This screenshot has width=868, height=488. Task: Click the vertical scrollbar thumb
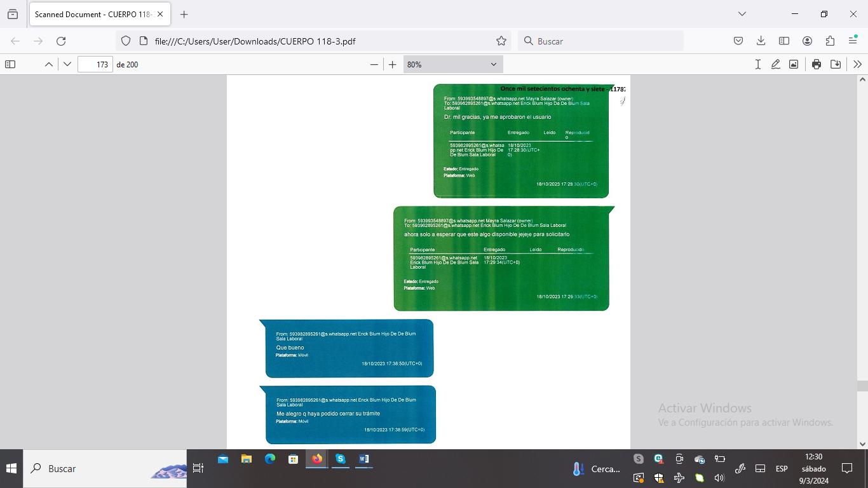862,386
